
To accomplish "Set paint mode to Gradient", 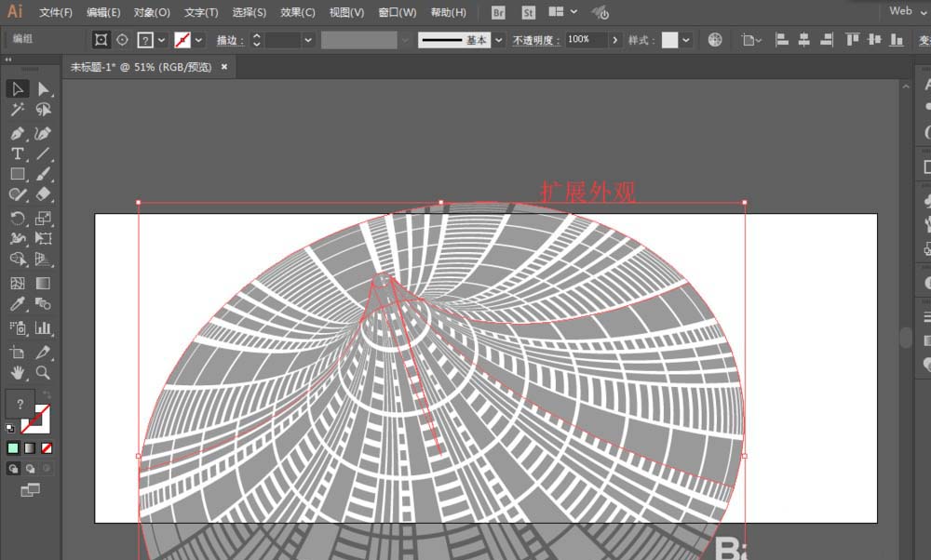I will pyautogui.click(x=30, y=447).
